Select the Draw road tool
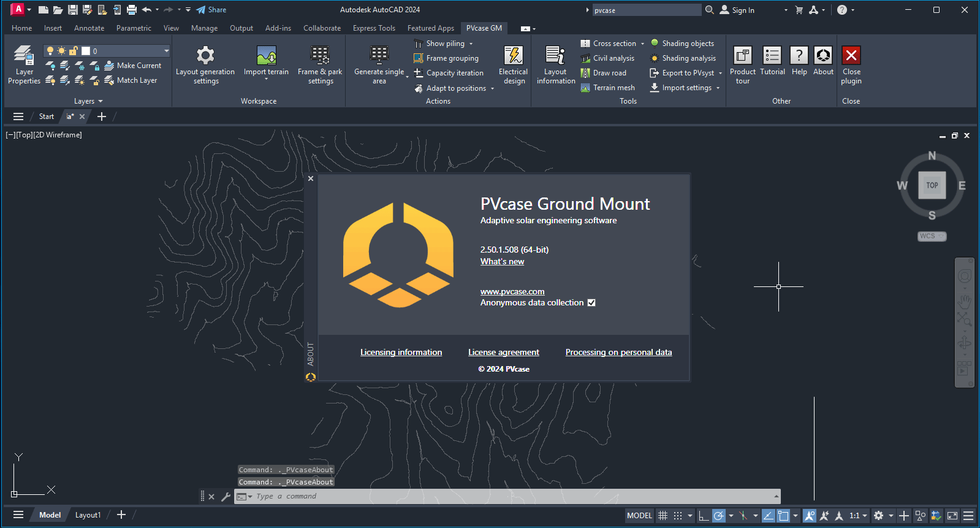Screen dimensions: 980x528 603,73
